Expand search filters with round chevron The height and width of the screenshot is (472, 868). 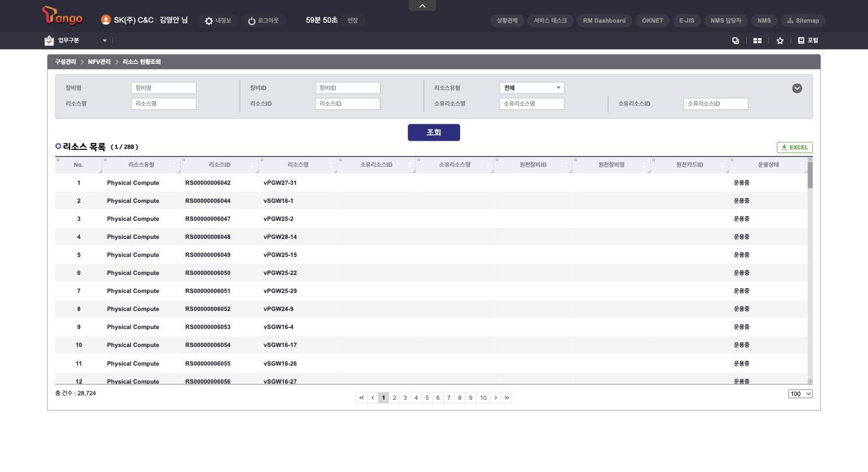(797, 88)
